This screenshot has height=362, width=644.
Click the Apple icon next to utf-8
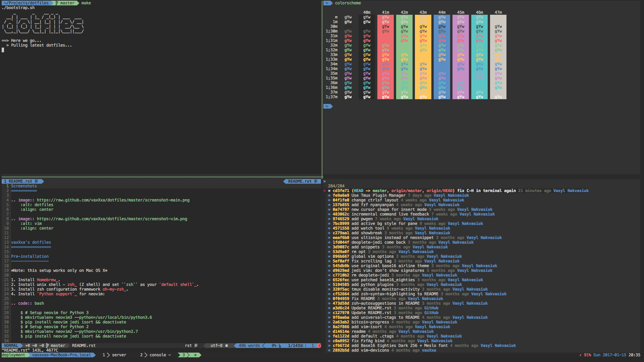pyautogui.click(x=227, y=346)
